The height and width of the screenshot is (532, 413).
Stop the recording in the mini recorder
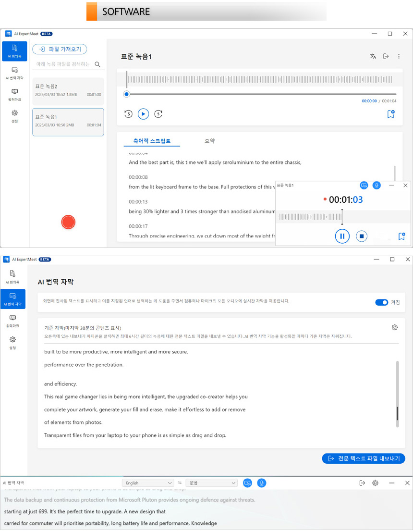(362, 236)
